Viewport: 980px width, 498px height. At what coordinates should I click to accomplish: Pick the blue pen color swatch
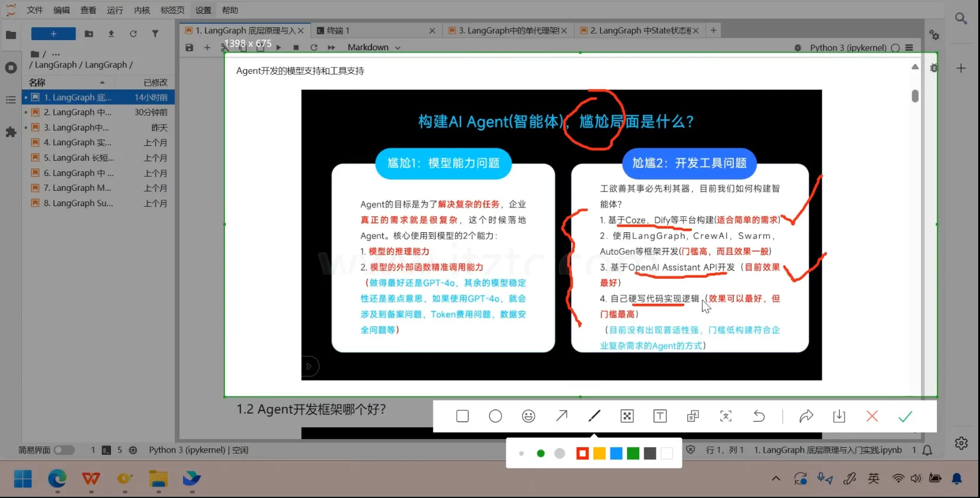point(616,453)
